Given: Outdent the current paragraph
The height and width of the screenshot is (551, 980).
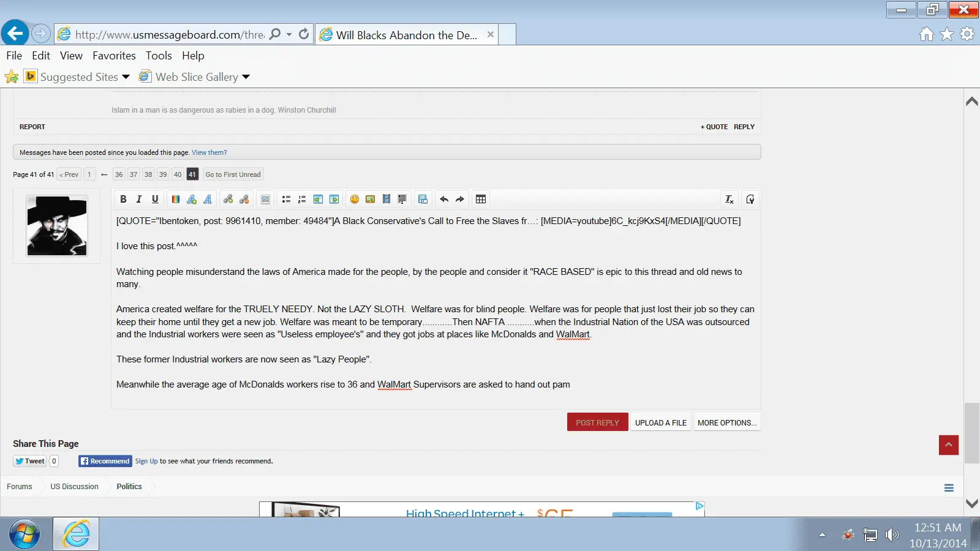Looking at the screenshot, I should [x=318, y=199].
